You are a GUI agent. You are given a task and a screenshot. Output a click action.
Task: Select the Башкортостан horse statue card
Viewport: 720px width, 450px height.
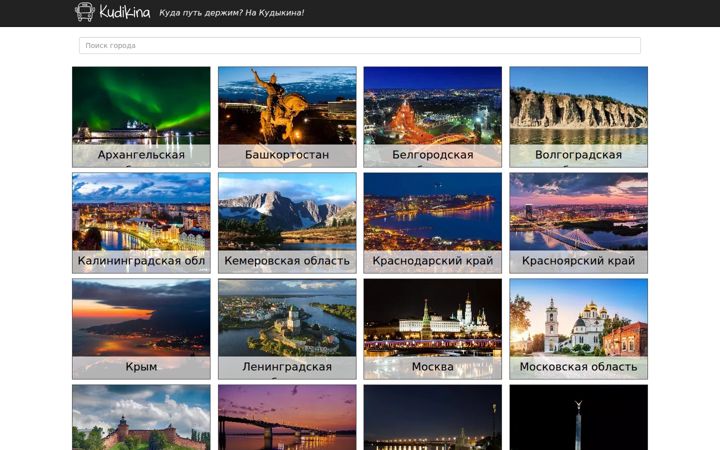287,117
